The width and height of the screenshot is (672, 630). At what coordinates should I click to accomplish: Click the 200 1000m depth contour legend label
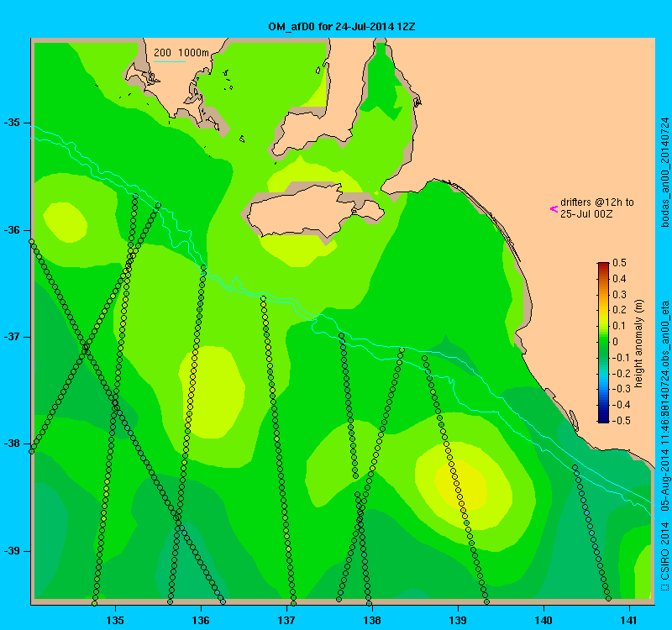click(x=181, y=53)
